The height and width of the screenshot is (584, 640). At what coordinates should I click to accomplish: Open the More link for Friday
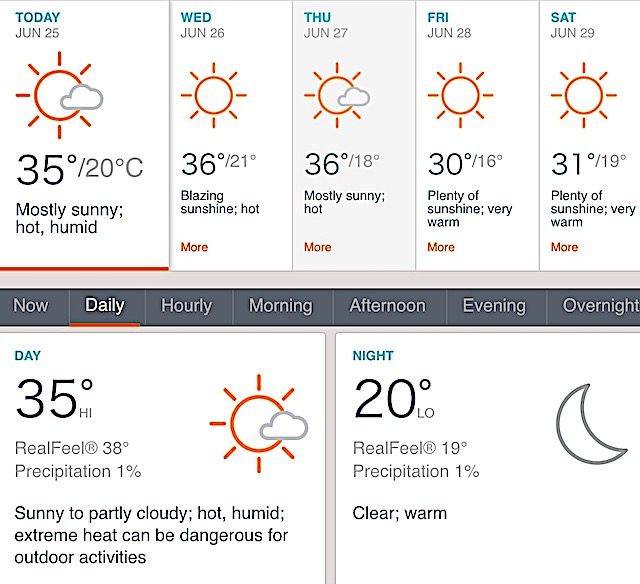(x=441, y=247)
